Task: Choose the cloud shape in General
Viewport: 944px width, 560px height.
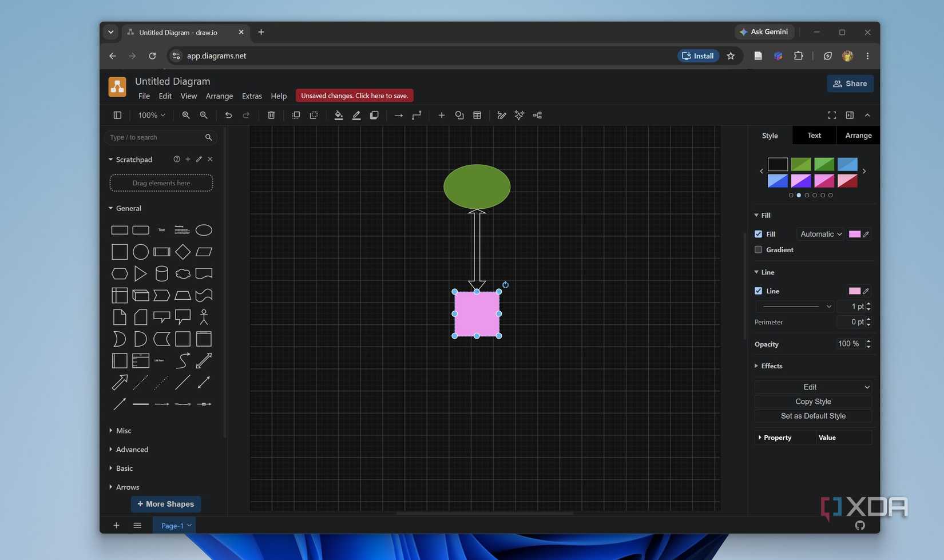Action: click(183, 273)
